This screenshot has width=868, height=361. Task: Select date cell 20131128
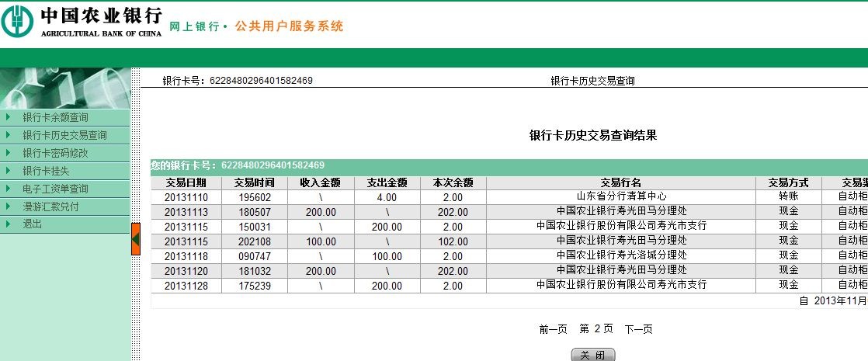(x=186, y=286)
